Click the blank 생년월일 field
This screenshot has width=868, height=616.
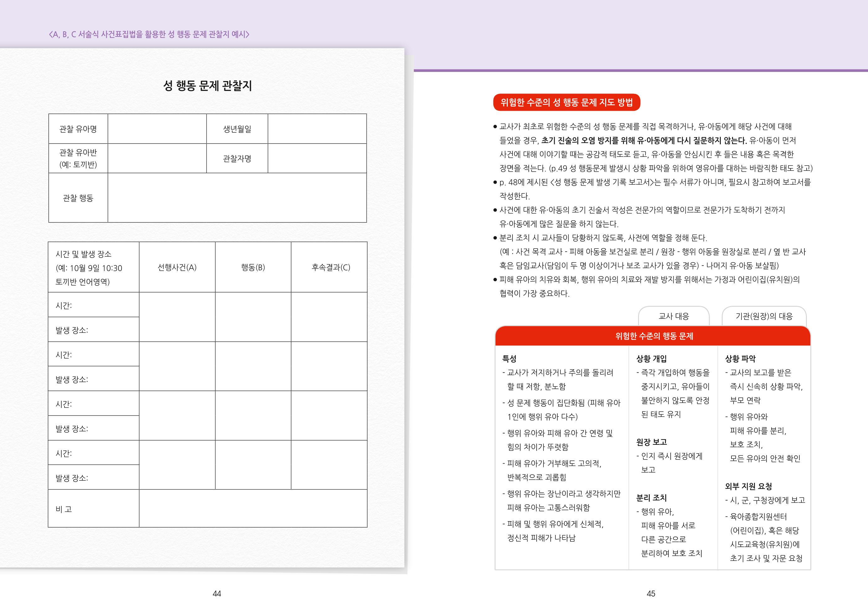(317, 129)
